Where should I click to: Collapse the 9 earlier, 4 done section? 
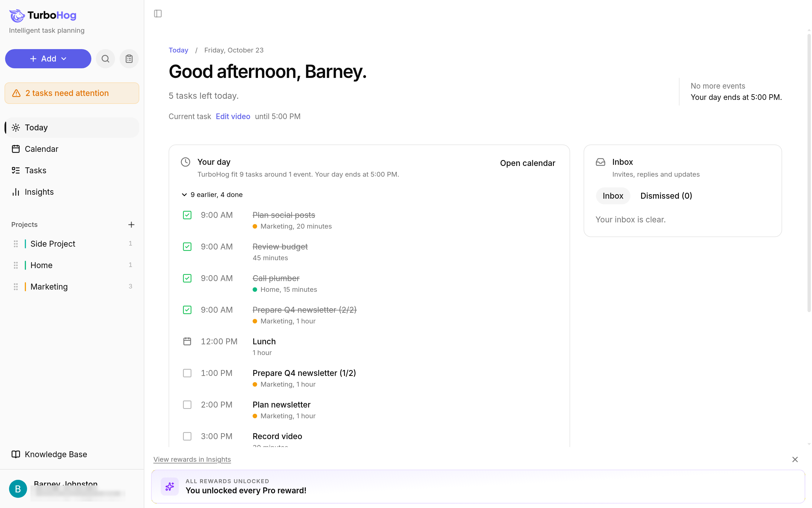point(212,194)
